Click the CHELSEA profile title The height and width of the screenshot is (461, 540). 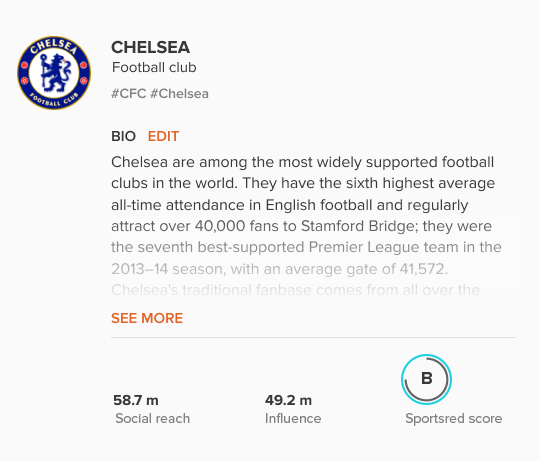coord(150,47)
